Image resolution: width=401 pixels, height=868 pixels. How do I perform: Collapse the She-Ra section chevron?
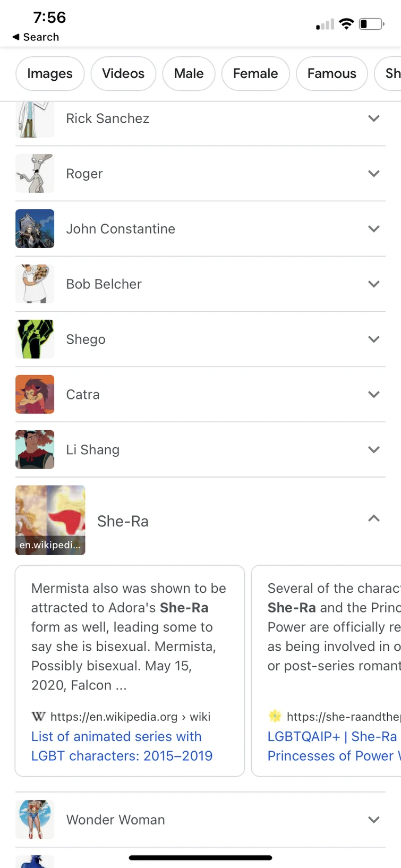point(374,518)
